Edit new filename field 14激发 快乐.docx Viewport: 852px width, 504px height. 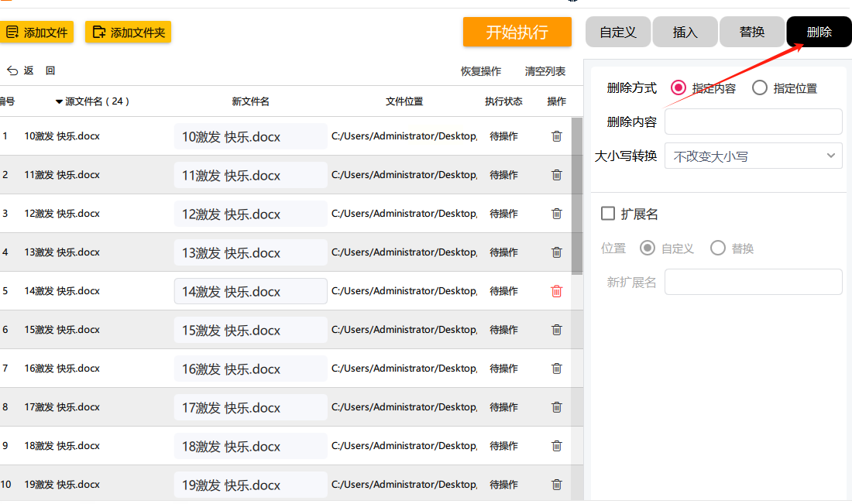(x=250, y=291)
